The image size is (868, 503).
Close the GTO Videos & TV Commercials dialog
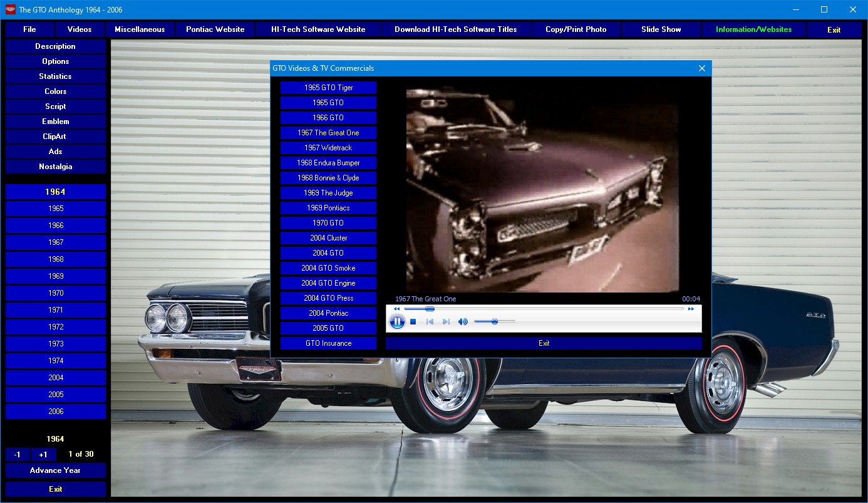[x=701, y=68]
